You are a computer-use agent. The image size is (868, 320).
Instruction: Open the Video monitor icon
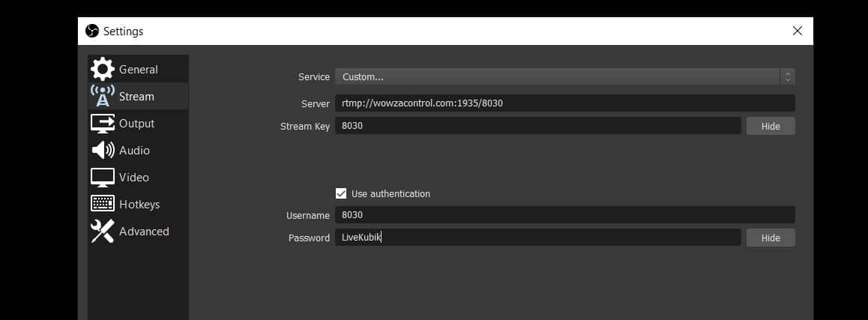(x=103, y=177)
